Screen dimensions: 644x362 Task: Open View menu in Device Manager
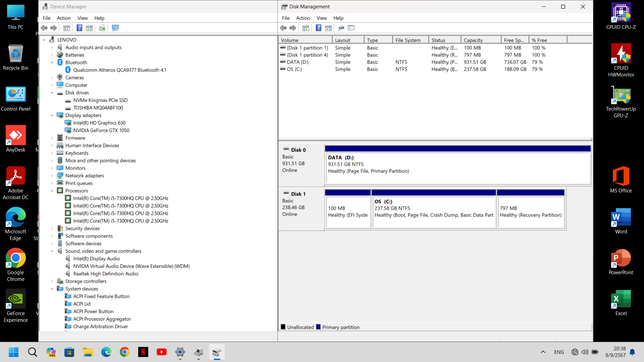point(83,18)
